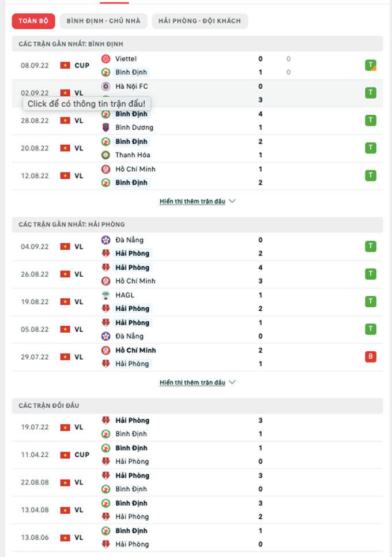Expand more Bình Định matches chevron
Image resolution: width=392 pixels, height=557 pixels.
232,201
